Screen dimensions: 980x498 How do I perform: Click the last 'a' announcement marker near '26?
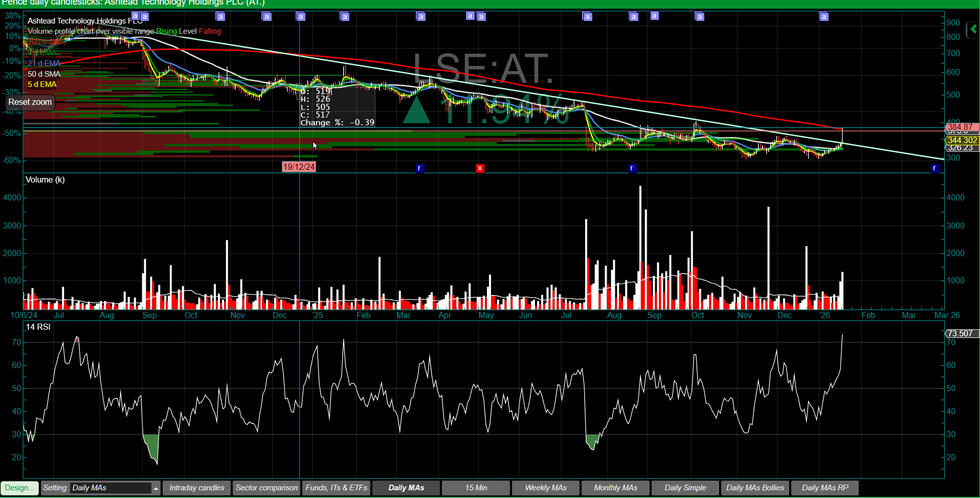824,17
